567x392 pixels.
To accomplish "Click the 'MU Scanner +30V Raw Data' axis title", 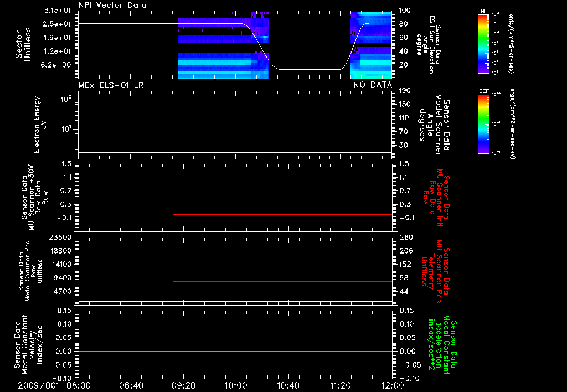I will pyautogui.click(x=34, y=198).
